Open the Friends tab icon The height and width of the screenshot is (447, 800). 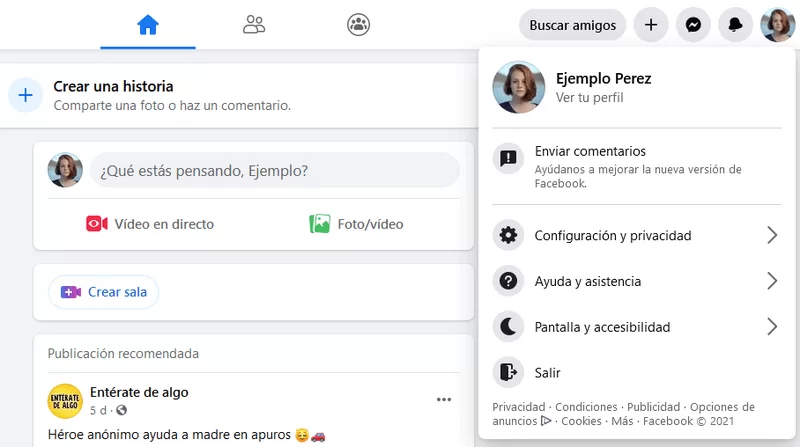[254, 24]
